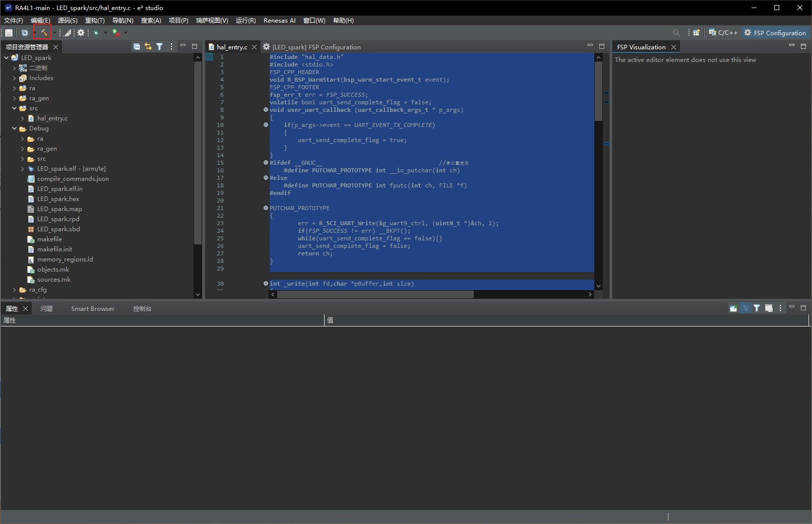Open the dropdown arrow beside Build hammer
Screen dimensions: 812x524
point(54,33)
